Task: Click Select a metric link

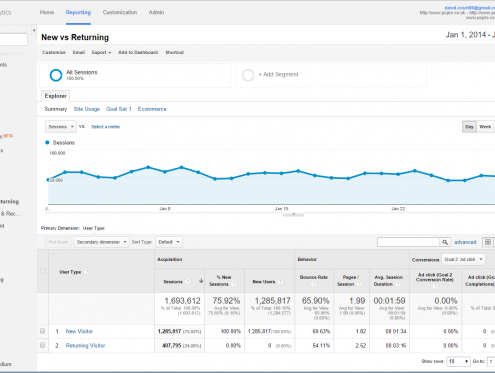Action: pyautogui.click(x=106, y=127)
